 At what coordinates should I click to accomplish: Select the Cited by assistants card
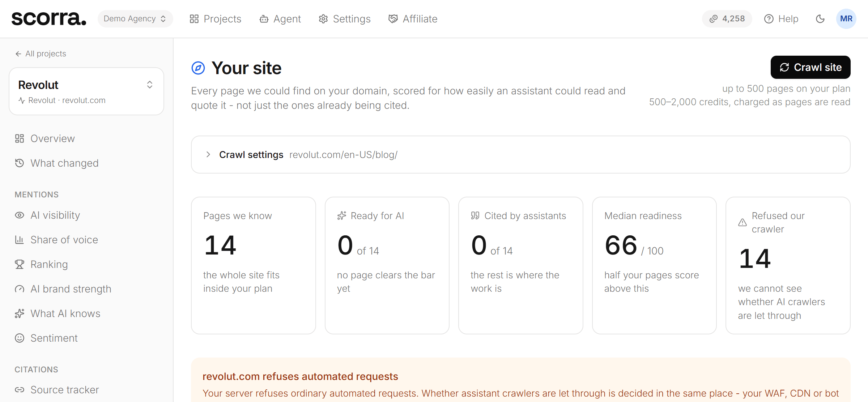(x=521, y=266)
